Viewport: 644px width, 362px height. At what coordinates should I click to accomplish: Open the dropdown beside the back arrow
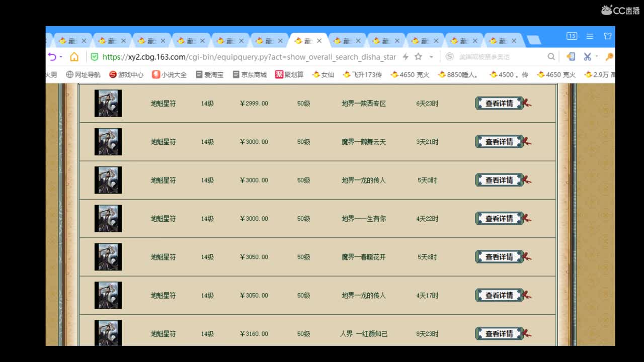click(61, 57)
